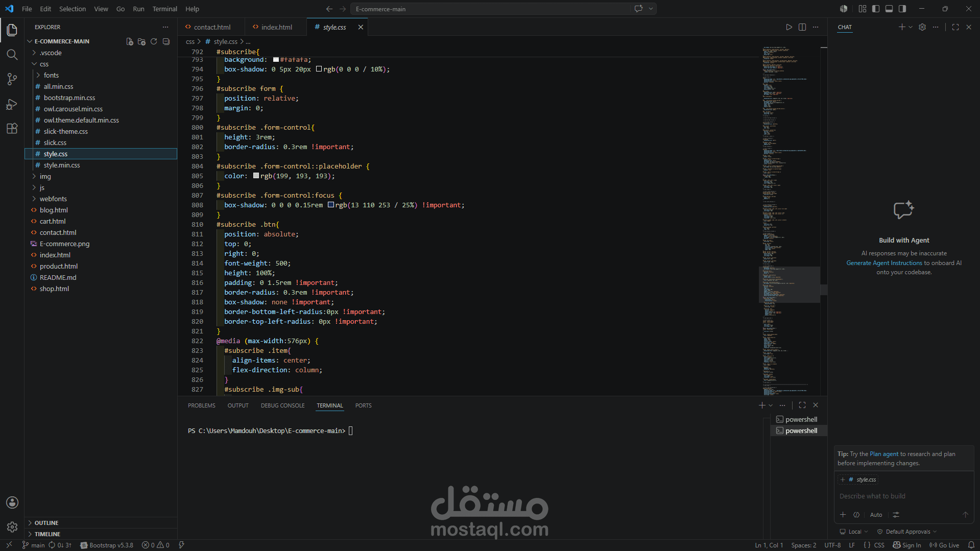Click Generate Agent Instructions link

[884, 263]
